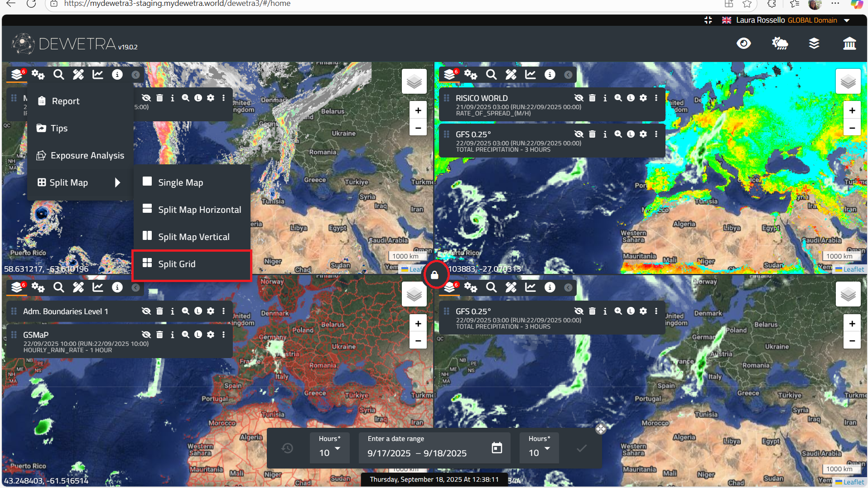Image resolution: width=868 pixels, height=488 pixels.
Task: Hide the Adm. Boundaries Level 1 layer
Action: pyautogui.click(x=146, y=311)
